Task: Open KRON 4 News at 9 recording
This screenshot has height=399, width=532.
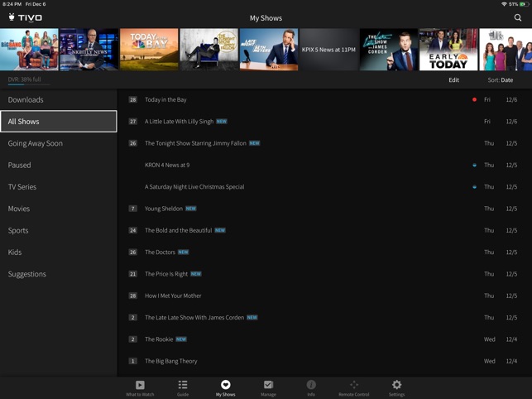Action: pos(167,165)
